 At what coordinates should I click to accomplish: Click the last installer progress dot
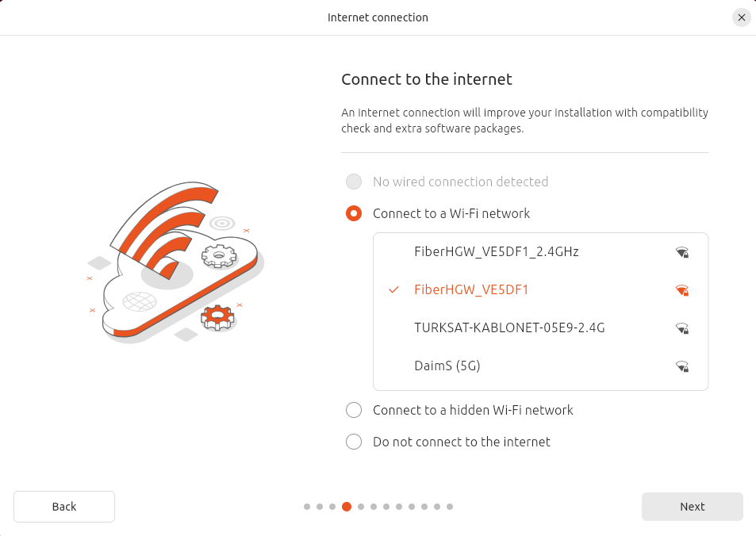(x=450, y=507)
